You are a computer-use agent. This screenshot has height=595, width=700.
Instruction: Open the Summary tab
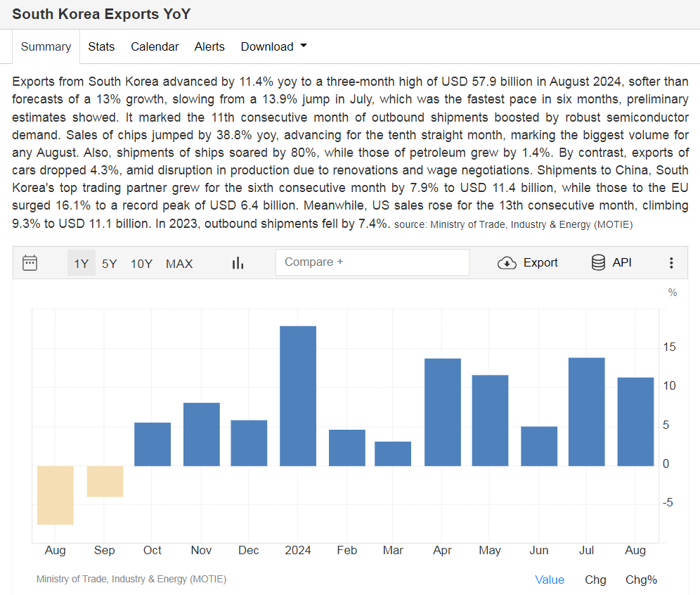[46, 46]
